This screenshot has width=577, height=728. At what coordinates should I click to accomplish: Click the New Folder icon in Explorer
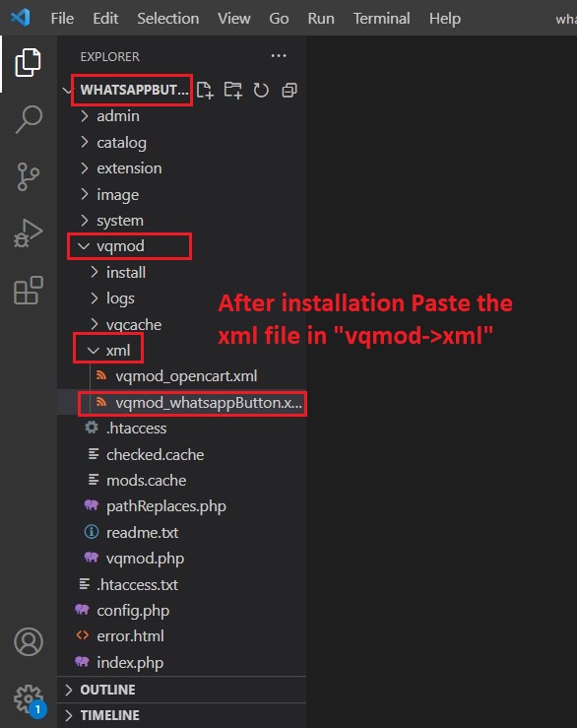[233, 90]
